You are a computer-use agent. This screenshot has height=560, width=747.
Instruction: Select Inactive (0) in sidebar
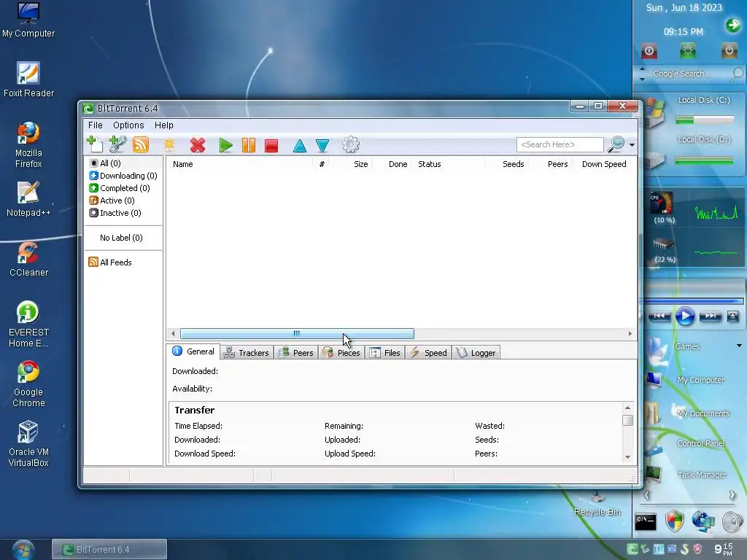(x=115, y=213)
